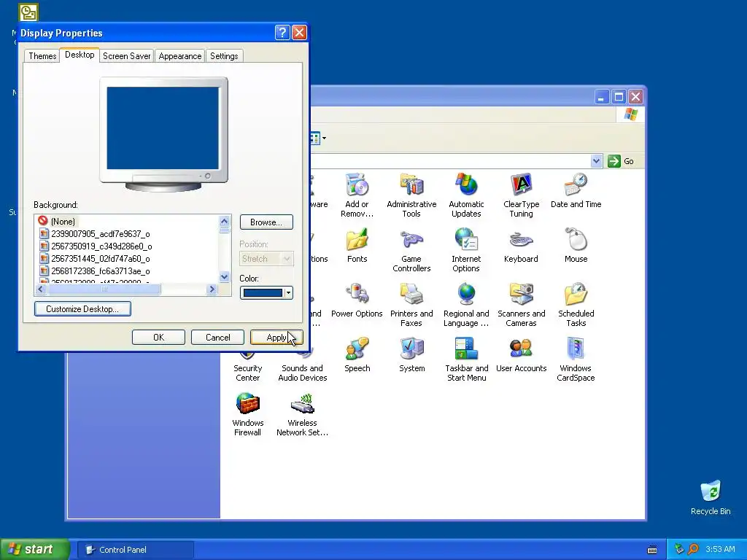747x560 pixels.
Task: Click background list scroll down arrow
Action: click(x=225, y=276)
